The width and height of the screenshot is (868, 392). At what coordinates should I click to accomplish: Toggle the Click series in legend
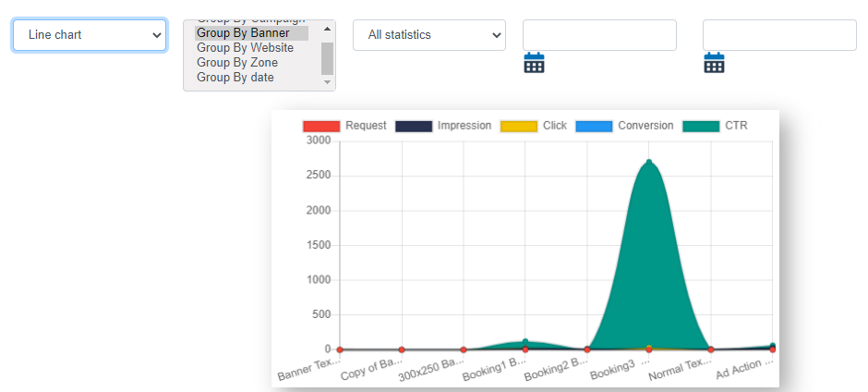[518, 126]
